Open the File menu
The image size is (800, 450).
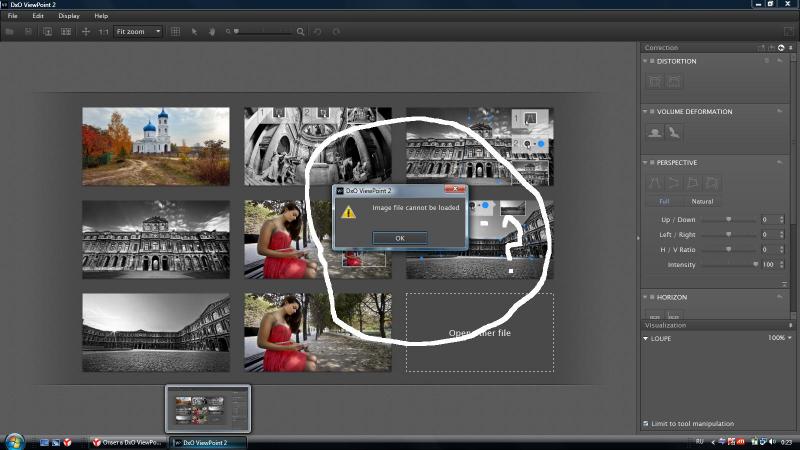[x=13, y=16]
